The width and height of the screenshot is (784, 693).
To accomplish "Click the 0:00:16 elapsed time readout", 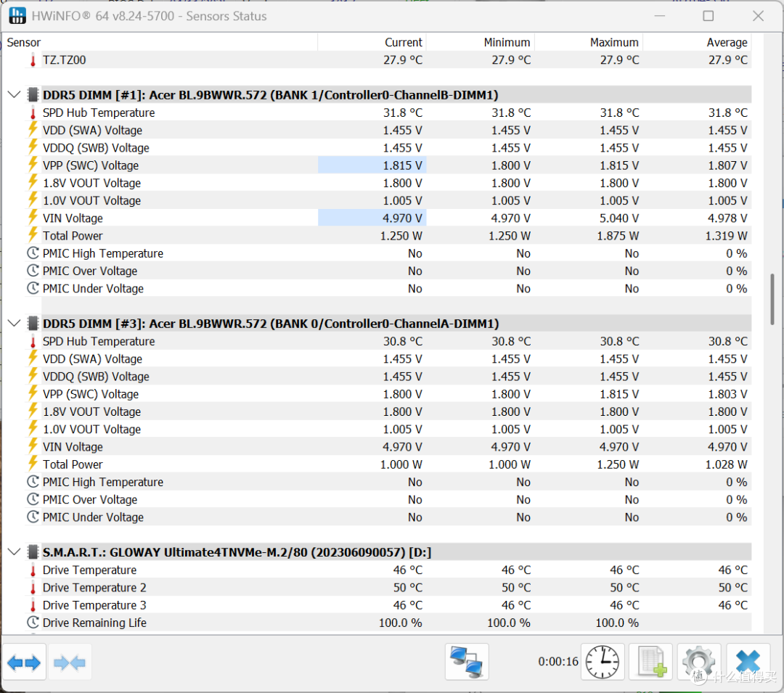I will tap(558, 662).
